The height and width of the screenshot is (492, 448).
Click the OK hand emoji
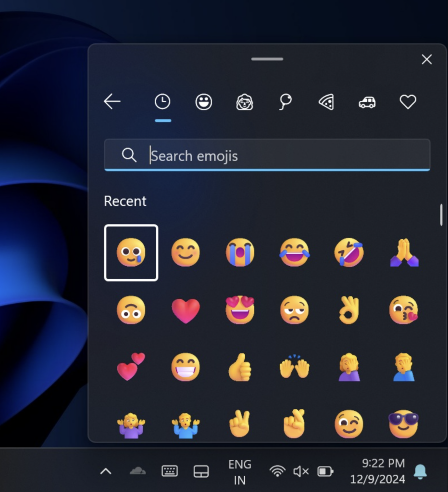[349, 310]
